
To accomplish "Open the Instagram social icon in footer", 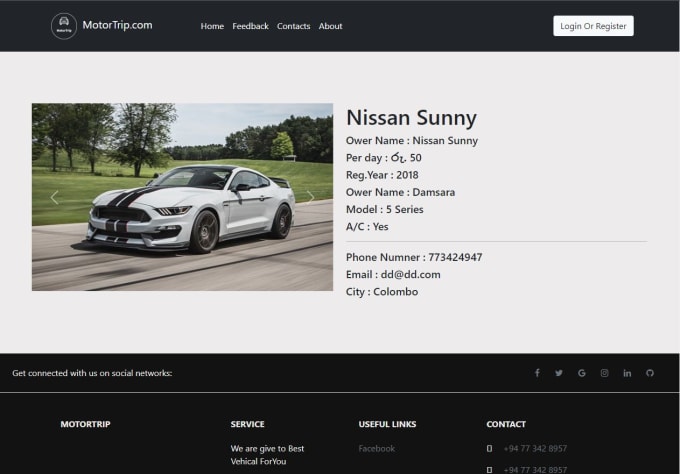I will tap(604, 373).
